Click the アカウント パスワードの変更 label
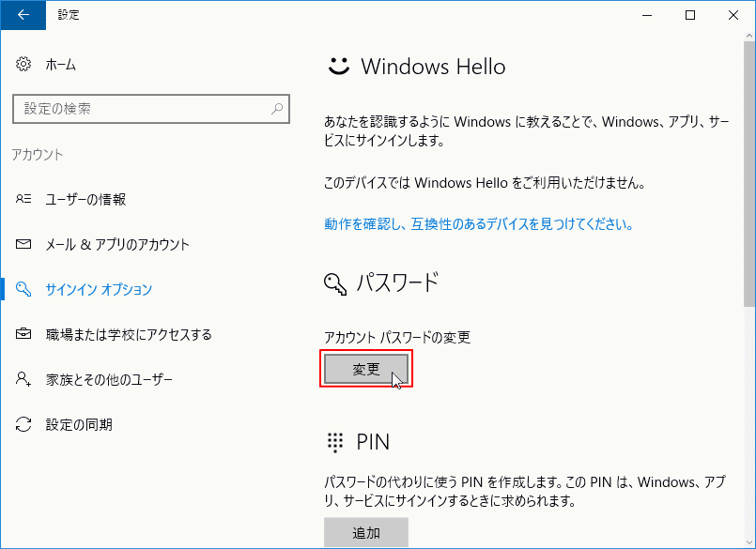756x549 pixels. (397, 338)
